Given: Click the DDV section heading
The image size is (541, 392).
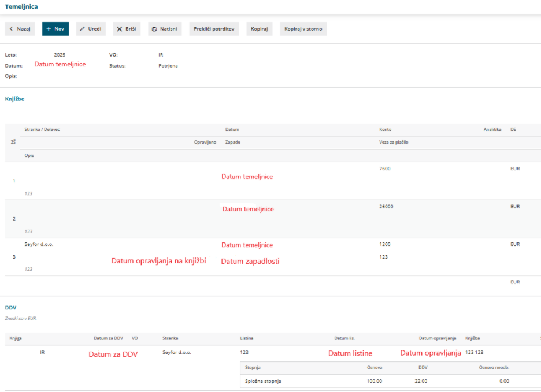Looking at the screenshot, I should (x=11, y=308).
